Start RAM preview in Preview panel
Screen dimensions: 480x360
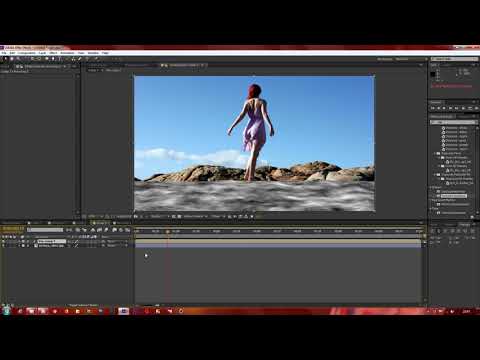[x=476, y=108]
